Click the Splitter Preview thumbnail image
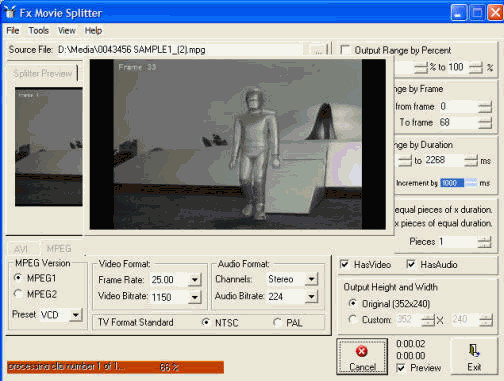The height and width of the screenshot is (381, 504). [49, 147]
